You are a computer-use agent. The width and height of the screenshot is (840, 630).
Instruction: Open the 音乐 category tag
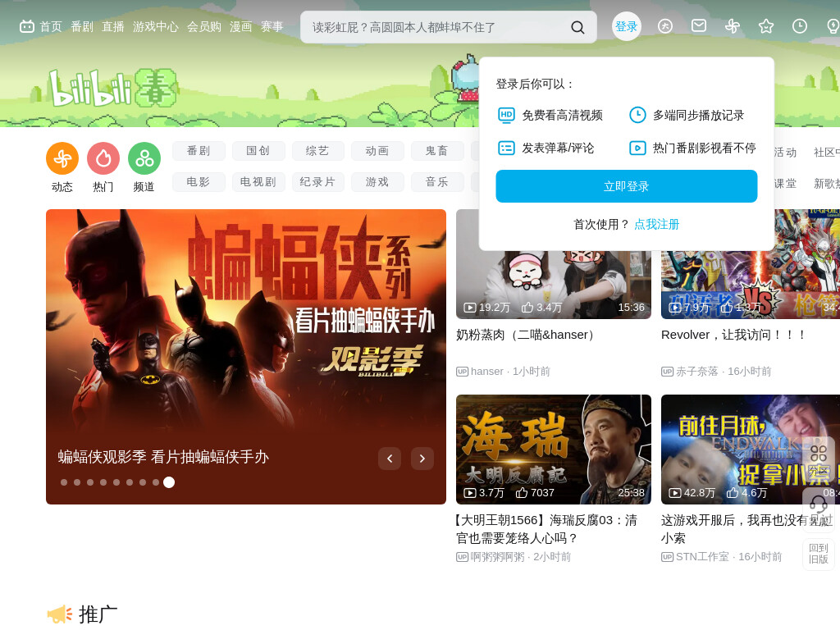[437, 182]
